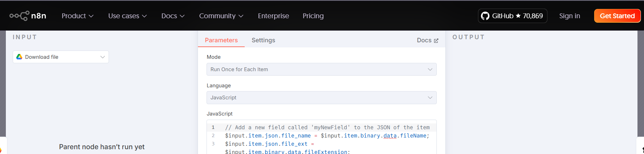This screenshot has height=154, width=644.
Task: Click the n8n logo icon
Action: [19, 16]
